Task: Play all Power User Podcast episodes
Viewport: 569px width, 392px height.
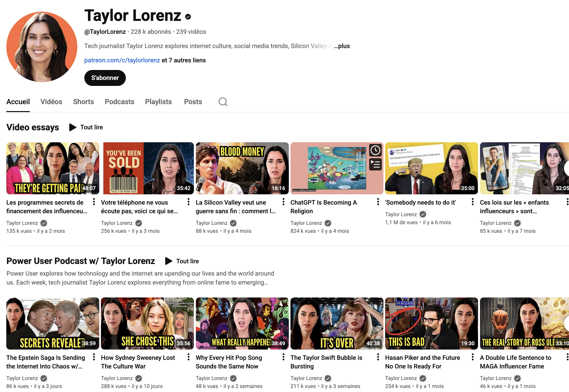Action: click(182, 261)
